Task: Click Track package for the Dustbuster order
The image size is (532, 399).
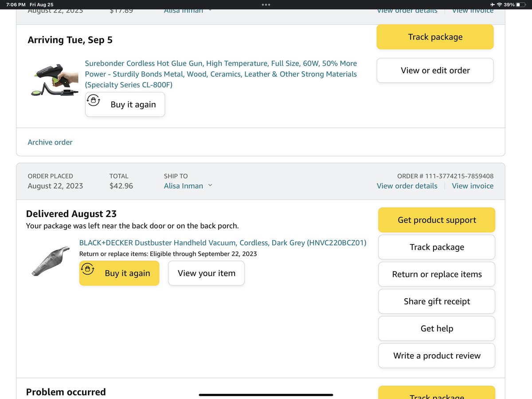Action: coord(437,247)
